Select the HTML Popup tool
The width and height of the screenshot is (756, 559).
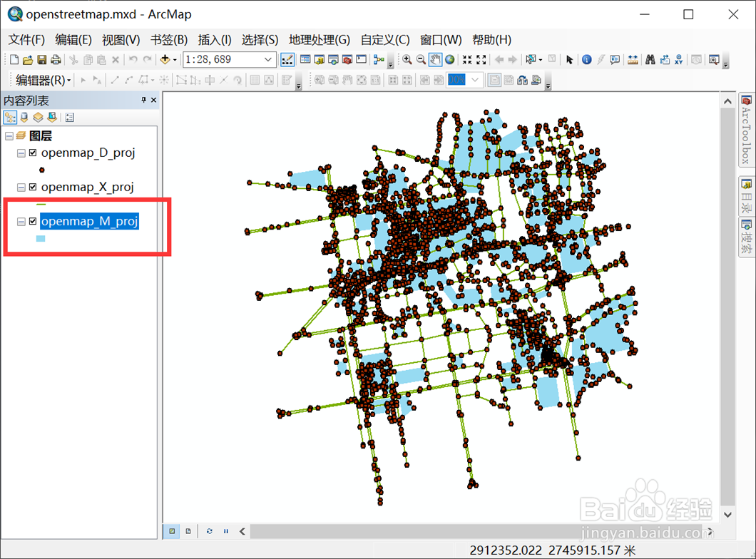pos(614,59)
